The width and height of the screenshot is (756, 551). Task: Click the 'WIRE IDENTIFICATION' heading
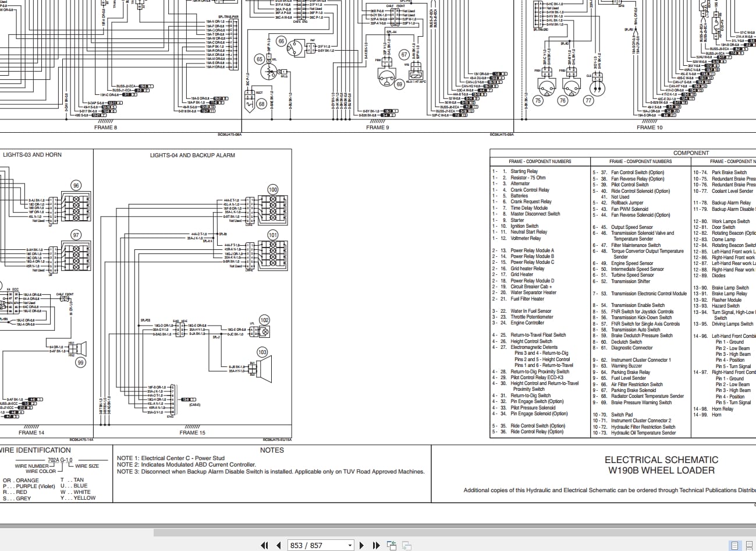(35, 450)
